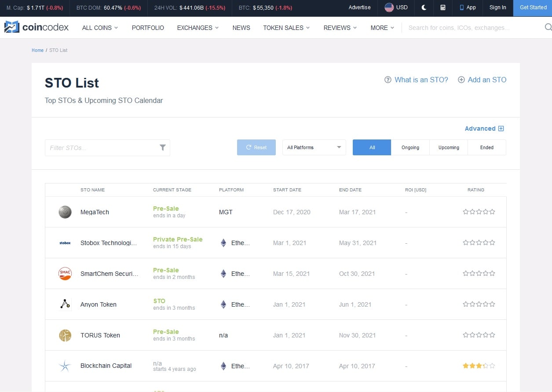
Task: Click the What is an STO question icon
Action: pos(387,80)
